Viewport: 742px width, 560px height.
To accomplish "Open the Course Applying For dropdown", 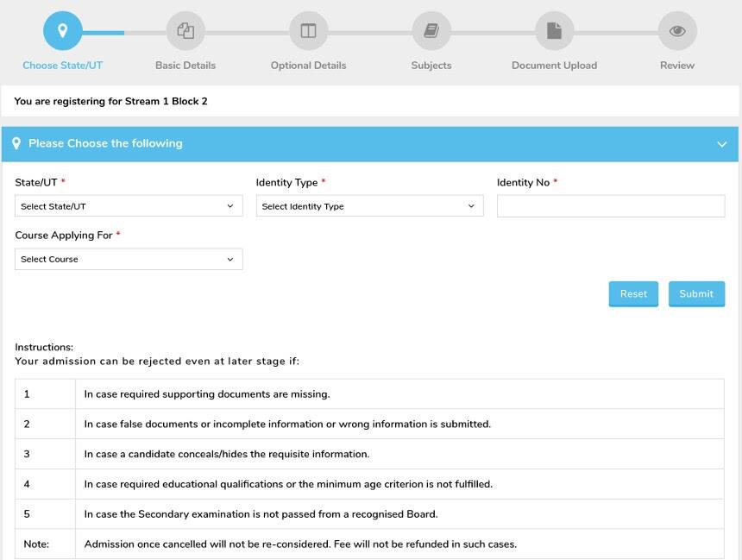I will [129, 259].
